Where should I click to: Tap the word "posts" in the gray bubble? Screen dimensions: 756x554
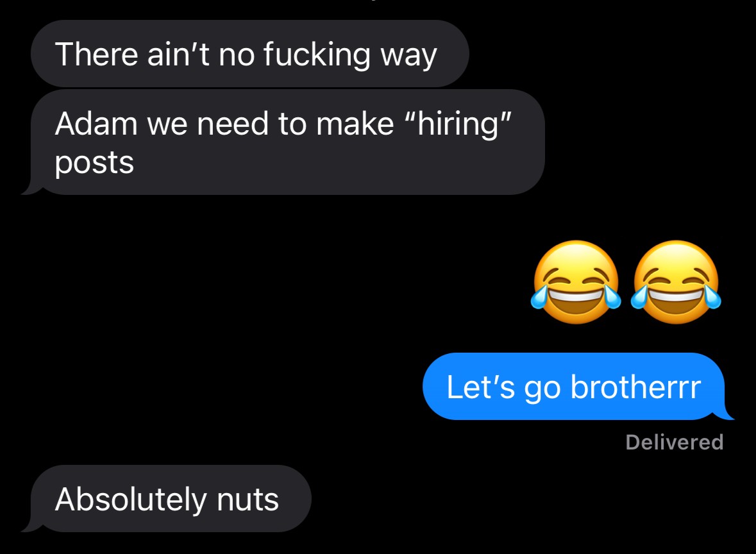pyautogui.click(x=94, y=164)
